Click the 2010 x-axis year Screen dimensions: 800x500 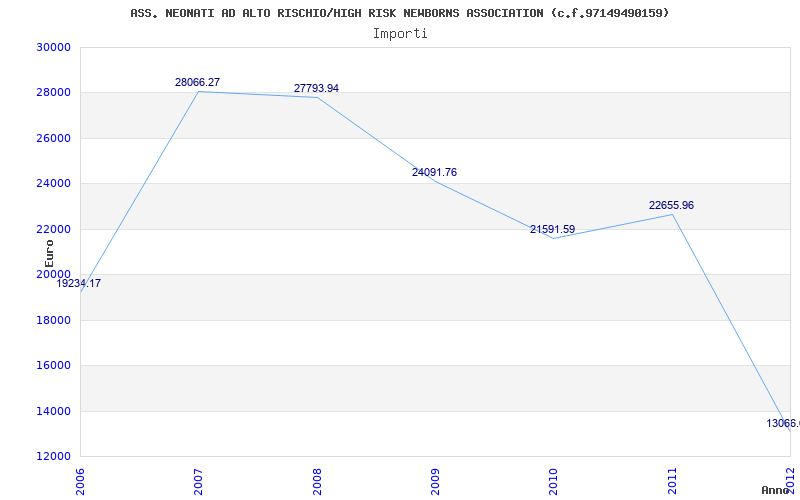(x=554, y=481)
